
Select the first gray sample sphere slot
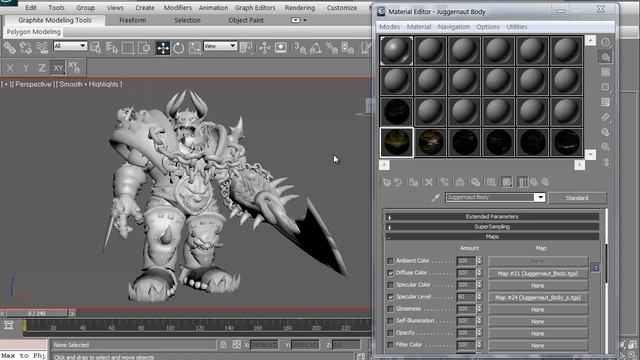click(396, 51)
